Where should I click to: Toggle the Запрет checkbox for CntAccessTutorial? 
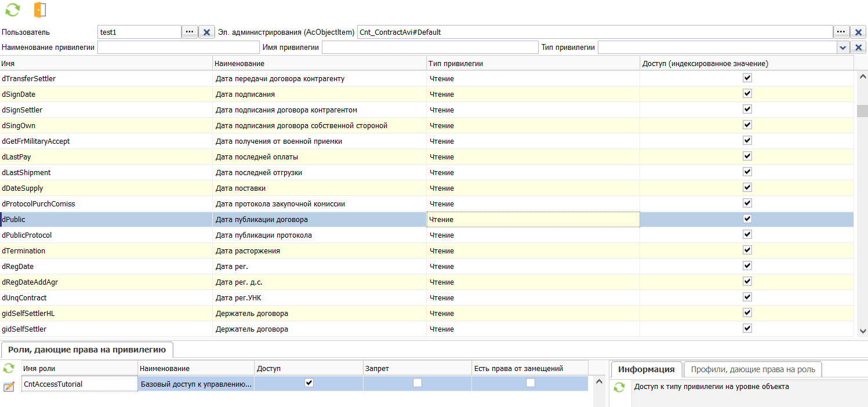[x=417, y=383]
